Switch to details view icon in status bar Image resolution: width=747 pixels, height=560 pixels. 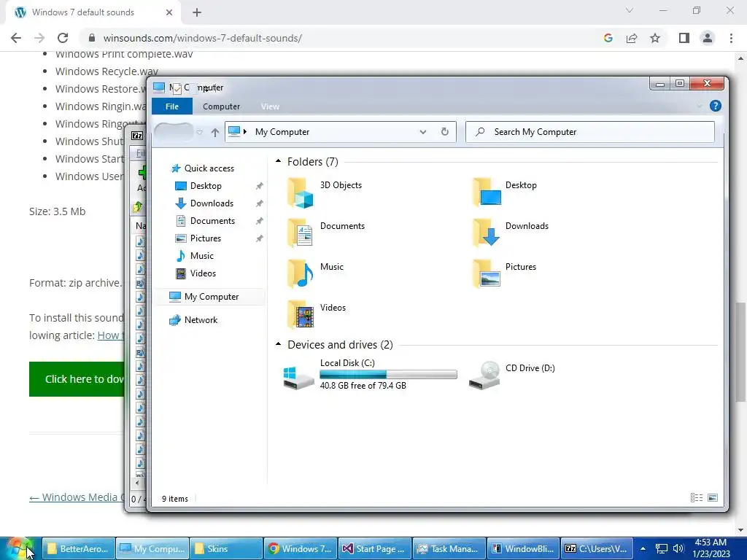click(697, 497)
